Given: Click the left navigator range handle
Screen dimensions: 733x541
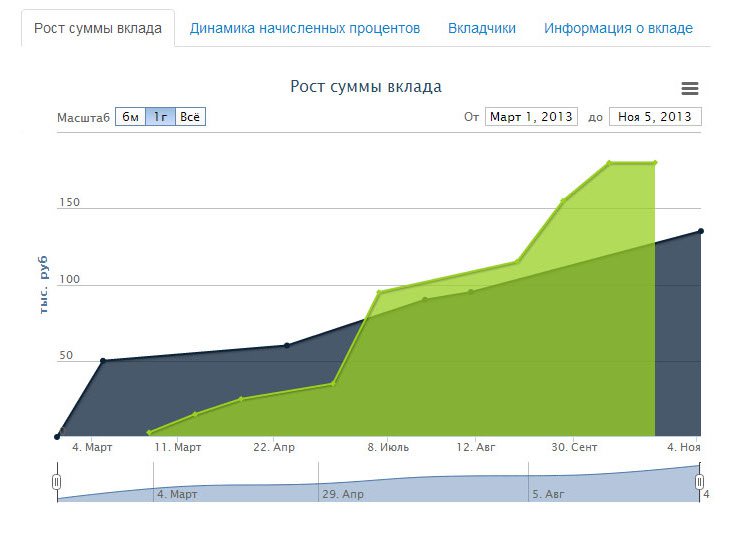Looking at the screenshot, I should pyautogui.click(x=57, y=482).
